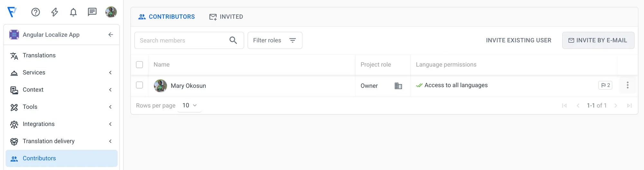This screenshot has height=170, width=644.
Task: Collapse sidebar with the back arrow
Action: pos(111,35)
